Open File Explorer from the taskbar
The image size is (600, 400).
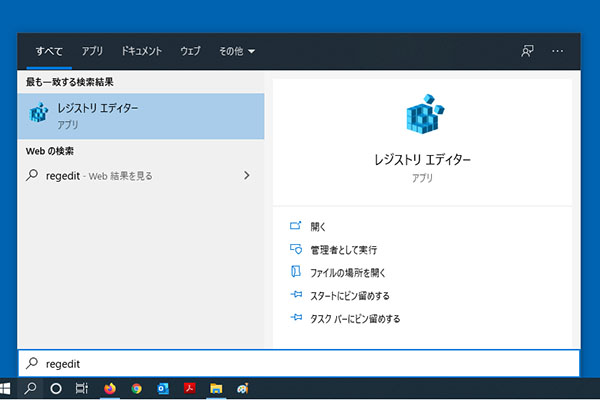(x=215, y=388)
